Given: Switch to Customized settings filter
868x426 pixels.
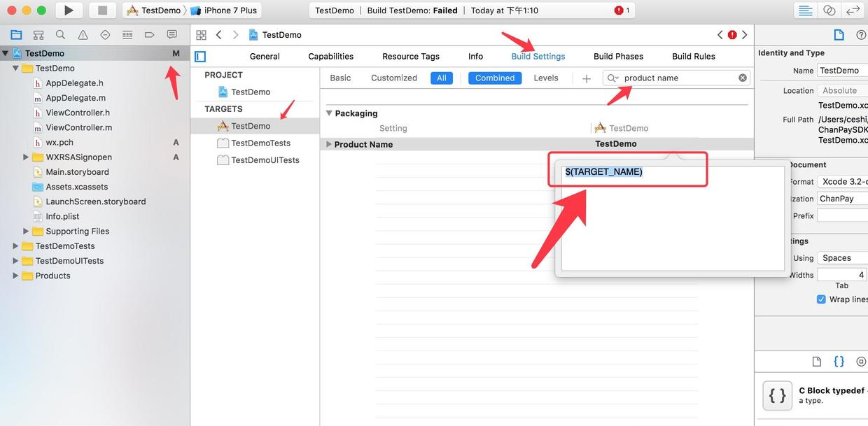Looking at the screenshot, I should [394, 78].
